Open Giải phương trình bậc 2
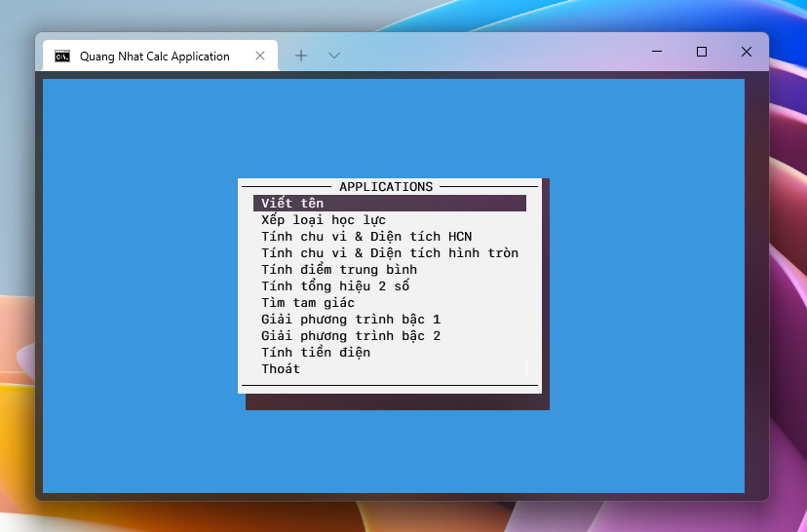Screen dimensions: 807x532 (351, 336)
